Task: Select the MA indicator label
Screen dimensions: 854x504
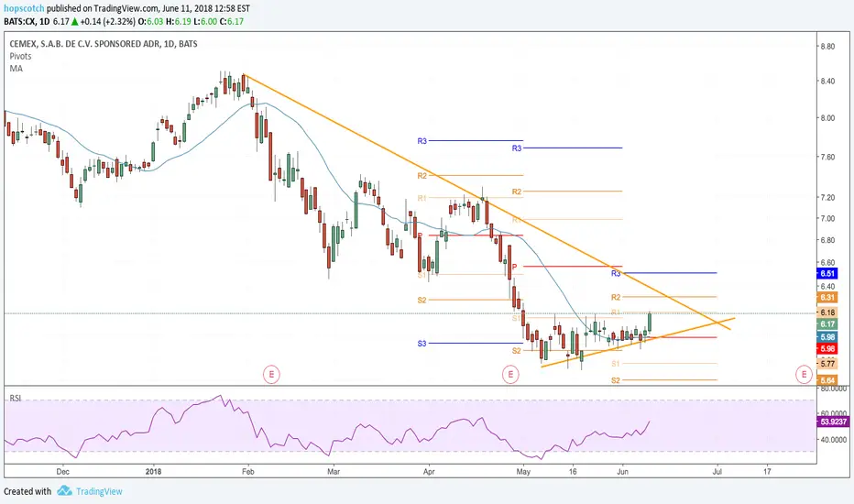Action: [16, 69]
